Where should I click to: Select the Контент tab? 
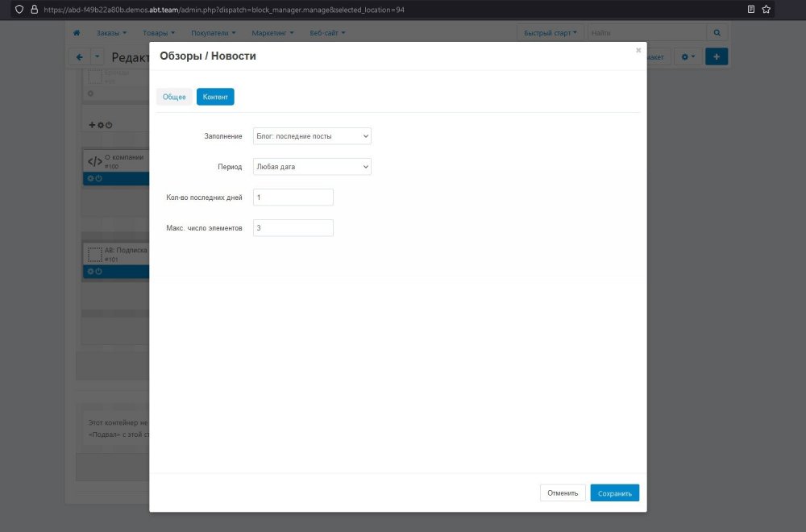tap(215, 97)
